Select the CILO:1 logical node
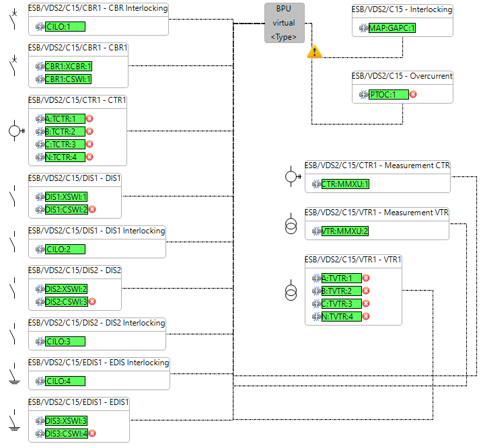This screenshot has width=483, height=448. (65, 27)
